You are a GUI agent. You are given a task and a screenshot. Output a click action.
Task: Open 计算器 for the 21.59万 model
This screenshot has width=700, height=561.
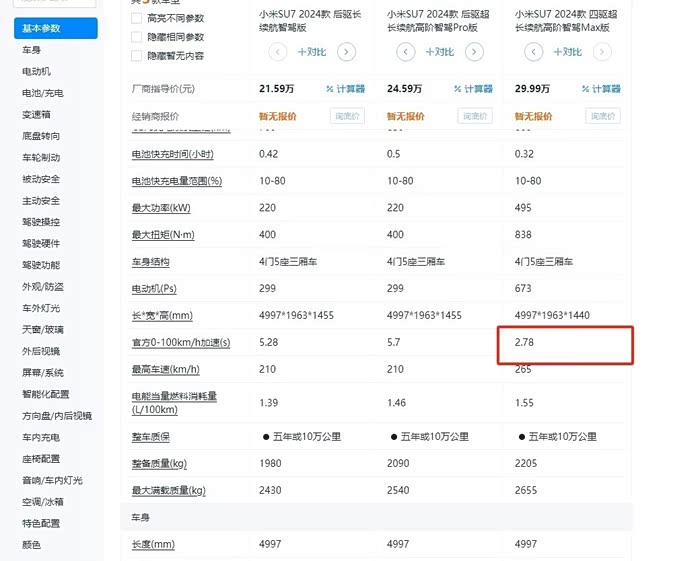tap(344, 89)
